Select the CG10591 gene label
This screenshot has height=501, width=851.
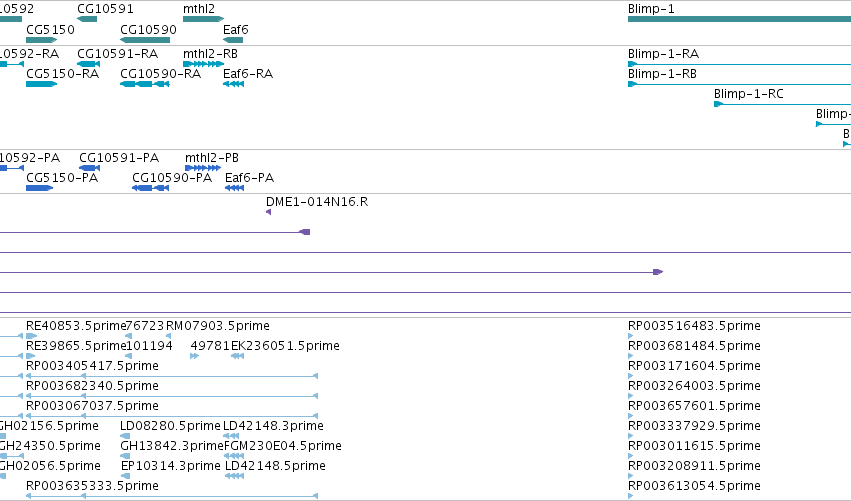coord(105,9)
